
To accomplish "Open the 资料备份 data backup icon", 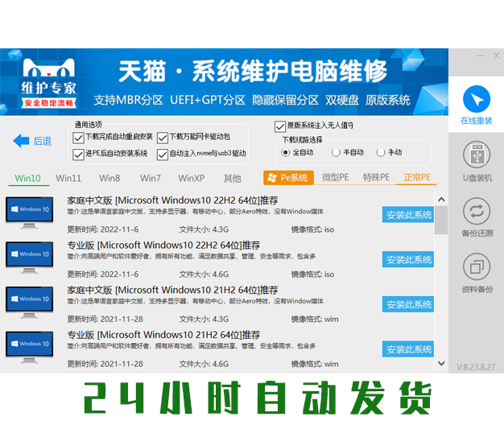I will pos(477,266).
